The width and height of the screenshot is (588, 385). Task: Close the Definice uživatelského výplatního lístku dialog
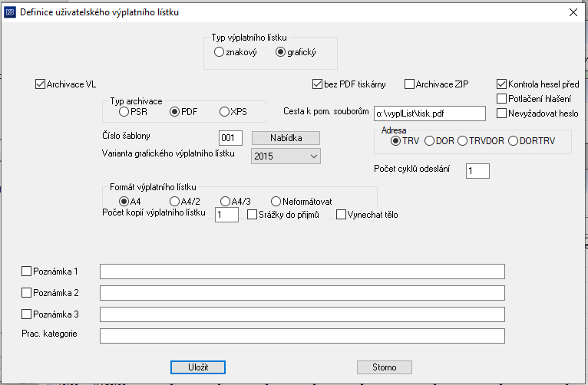[573, 12]
